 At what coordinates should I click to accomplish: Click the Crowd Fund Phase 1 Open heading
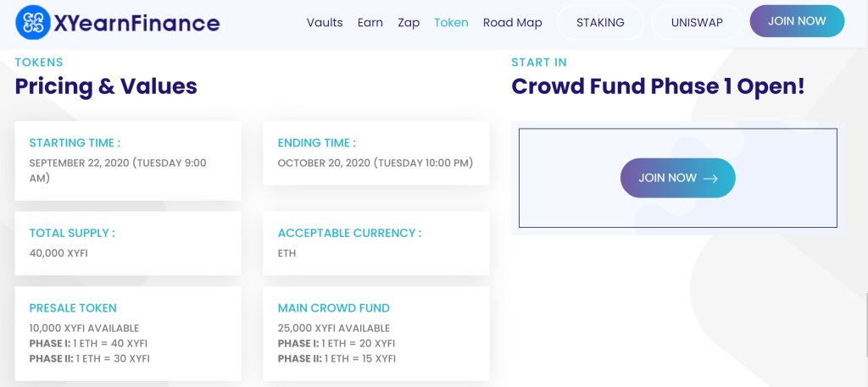(x=658, y=86)
